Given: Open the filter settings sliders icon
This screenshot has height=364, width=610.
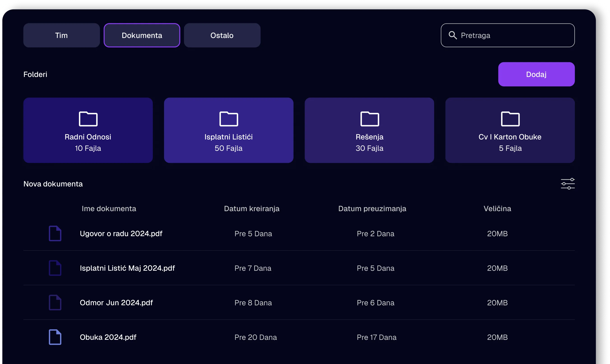Looking at the screenshot, I should click(x=568, y=184).
